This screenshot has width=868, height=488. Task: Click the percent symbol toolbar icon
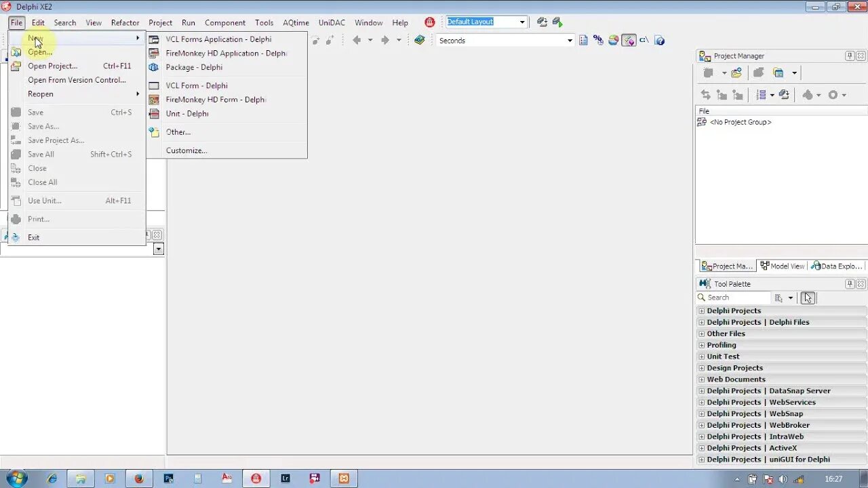pos(598,40)
